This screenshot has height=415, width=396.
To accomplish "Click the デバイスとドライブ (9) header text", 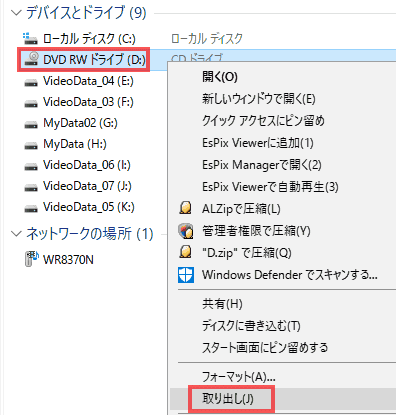I will pyautogui.click(x=86, y=13).
